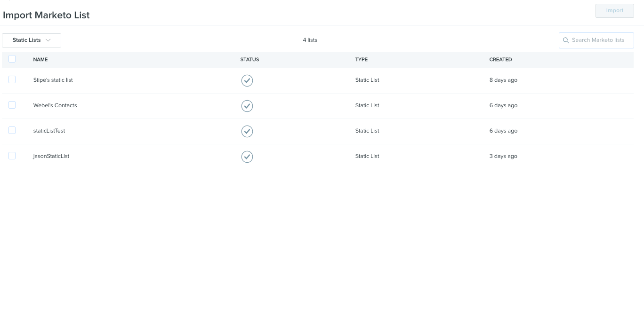Click the status checkmark for jasonStaticList

(x=247, y=157)
